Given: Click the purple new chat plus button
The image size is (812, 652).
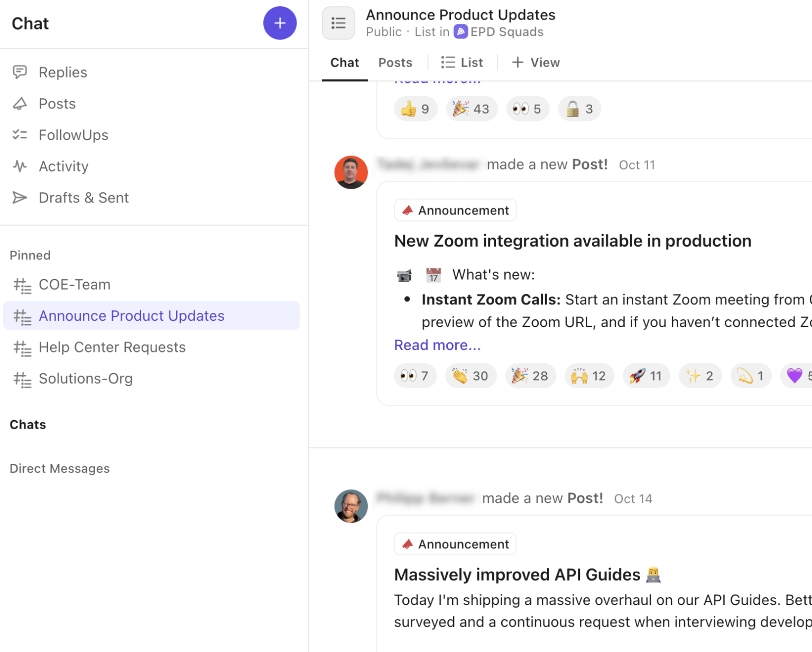Looking at the screenshot, I should click(x=280, y=23).
